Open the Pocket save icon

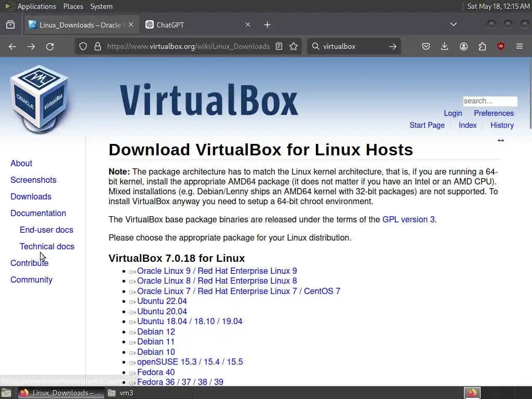(x=426, y=46)
